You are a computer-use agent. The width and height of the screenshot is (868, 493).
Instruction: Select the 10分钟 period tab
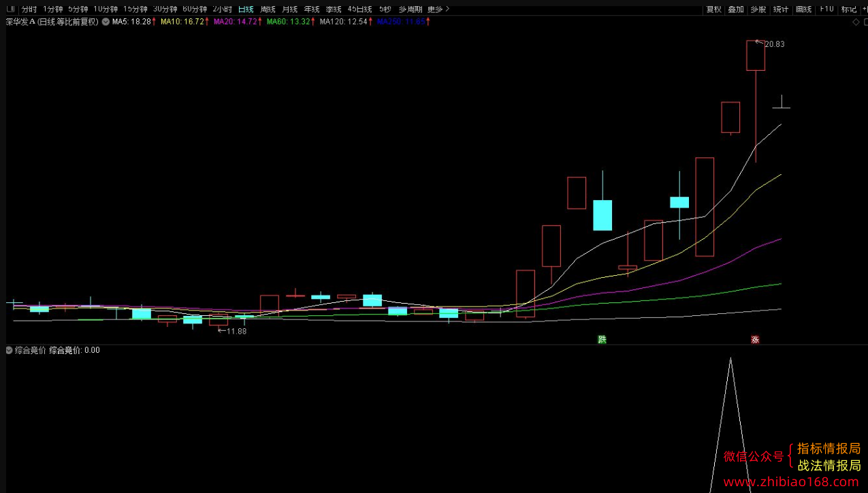pos(106,9)
